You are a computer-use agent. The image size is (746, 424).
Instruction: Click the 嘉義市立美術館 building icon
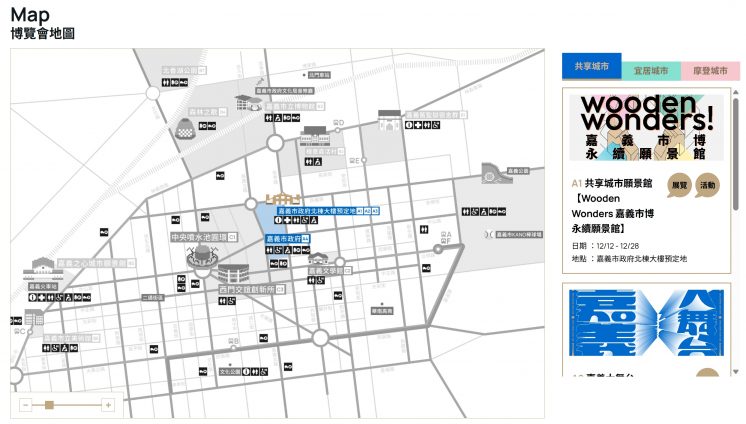[32, 318]
